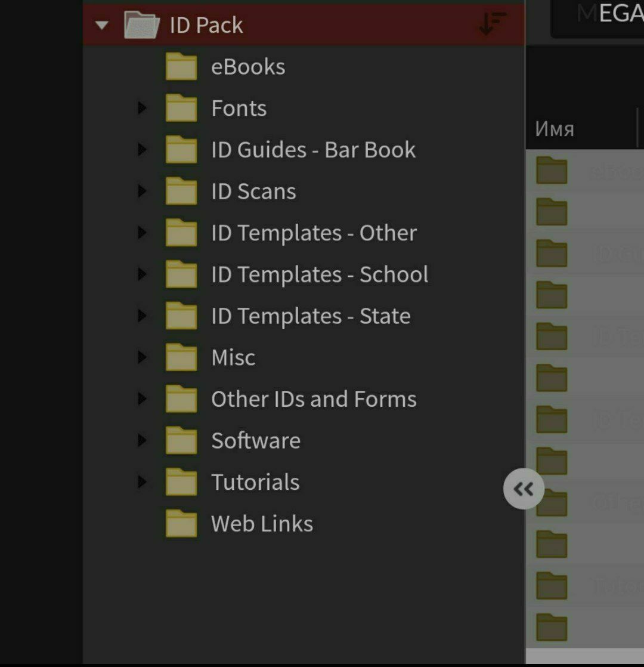This screenshot has height=667, width=644.
Task: Click the sort order icon beside ID Pack
Action: [x=492, y=24]
